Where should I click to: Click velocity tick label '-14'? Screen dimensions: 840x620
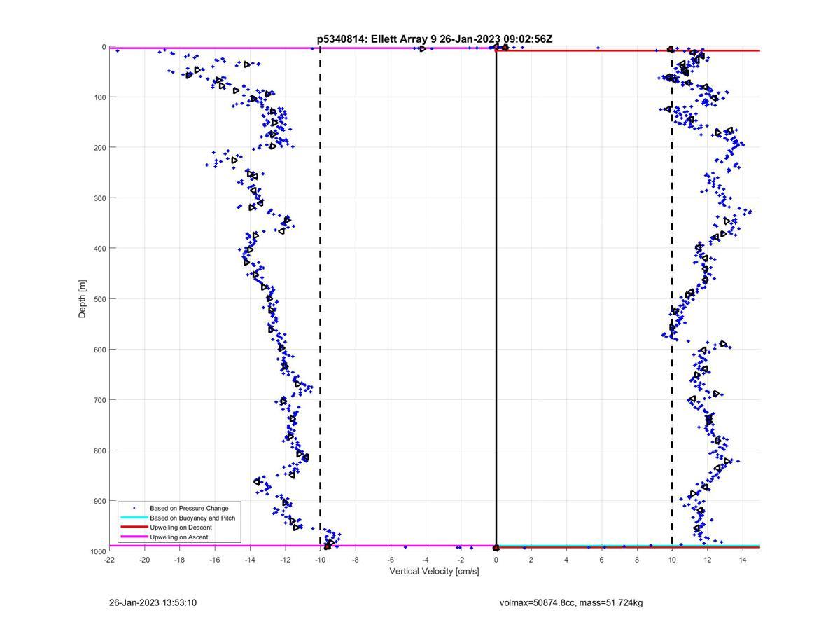[x=250, y=560]
